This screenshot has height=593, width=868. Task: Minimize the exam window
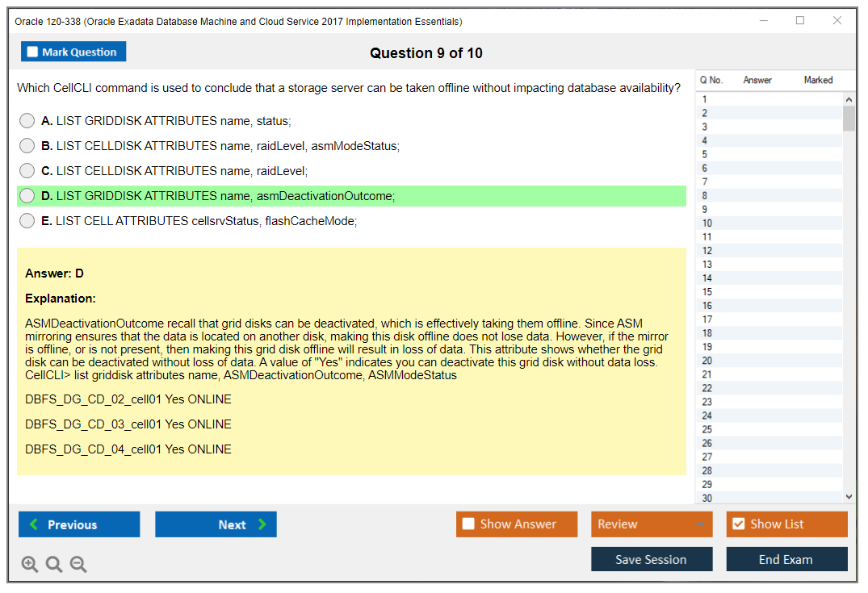763,21
